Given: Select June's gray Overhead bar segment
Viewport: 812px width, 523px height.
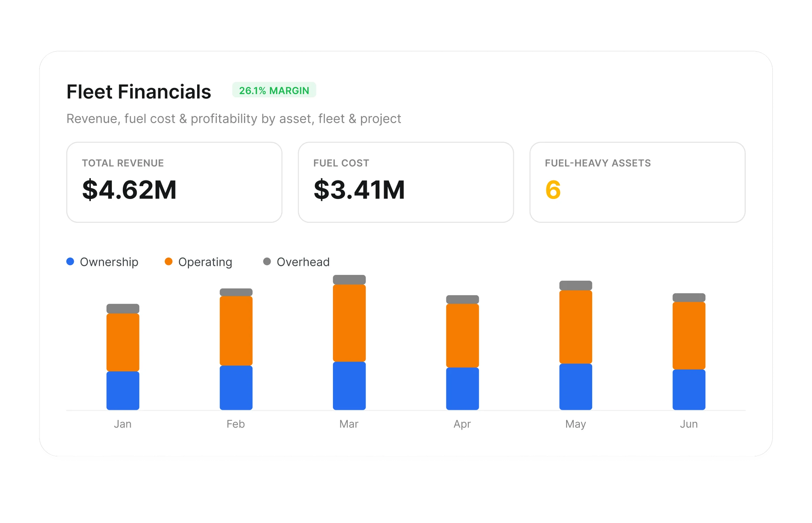Looking at the screenshot, I should (689, 297).
